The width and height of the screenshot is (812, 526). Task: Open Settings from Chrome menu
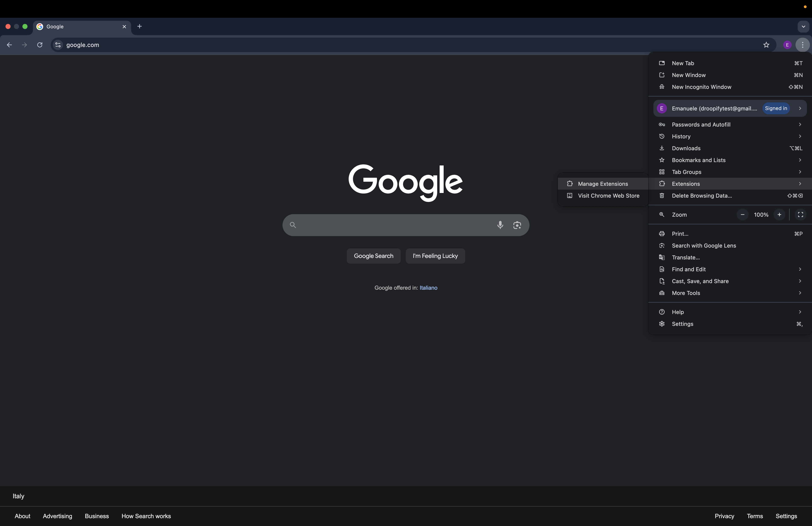(730, 324)
